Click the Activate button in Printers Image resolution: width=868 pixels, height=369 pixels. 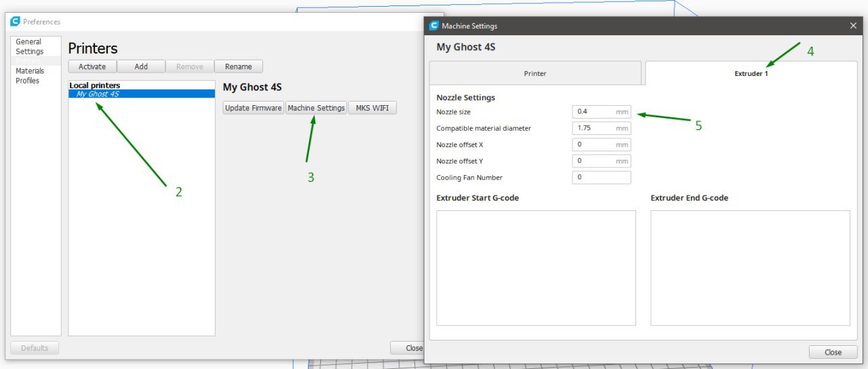[x=92, y=66]
